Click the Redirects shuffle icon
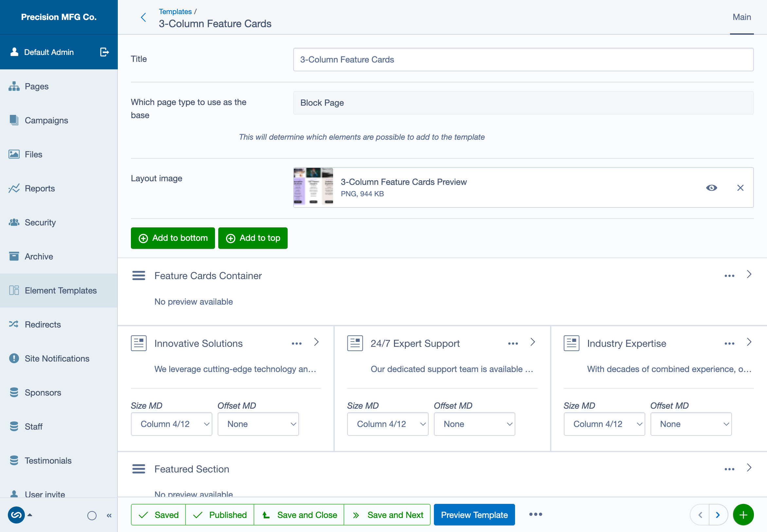Screen dimensions: 767x532 tap(14, 324)
